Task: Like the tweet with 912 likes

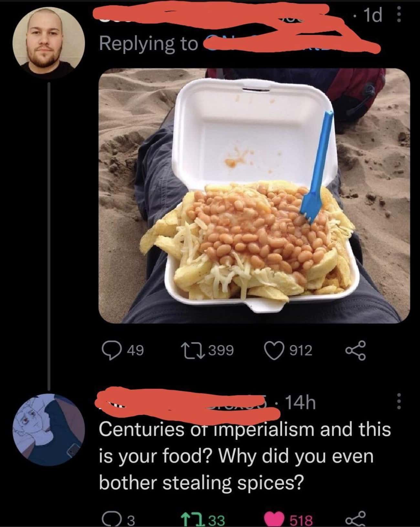Action: pyautogui.click(x=273, y=350)
